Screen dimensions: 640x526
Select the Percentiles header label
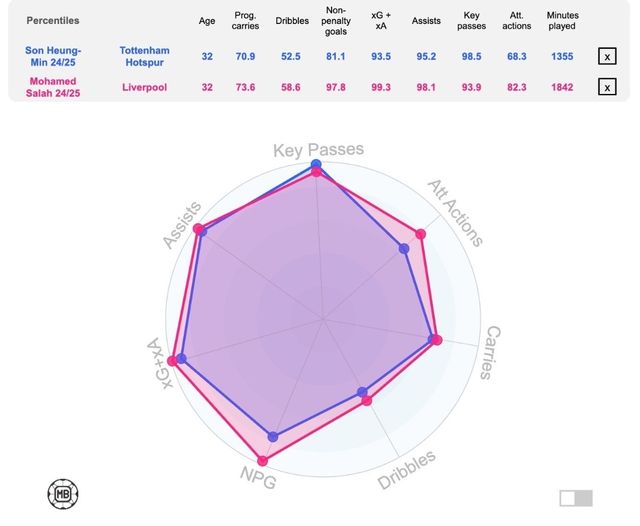tap(53, 20)
